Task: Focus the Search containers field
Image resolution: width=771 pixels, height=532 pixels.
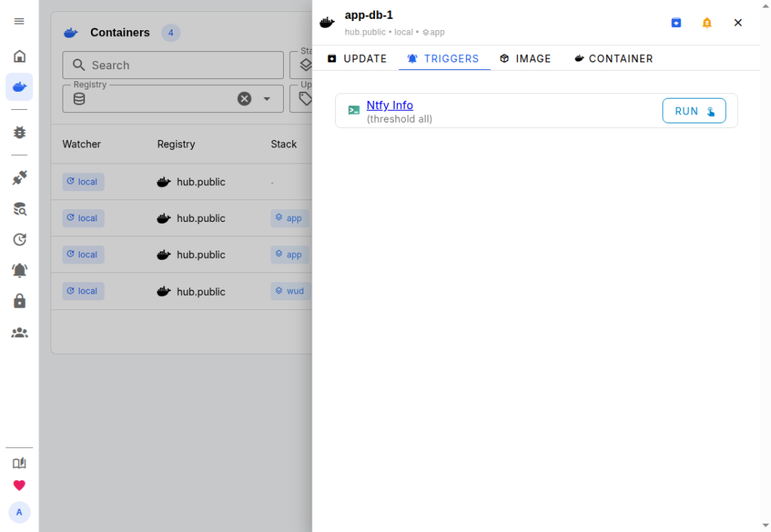Action: click(173, 65)
